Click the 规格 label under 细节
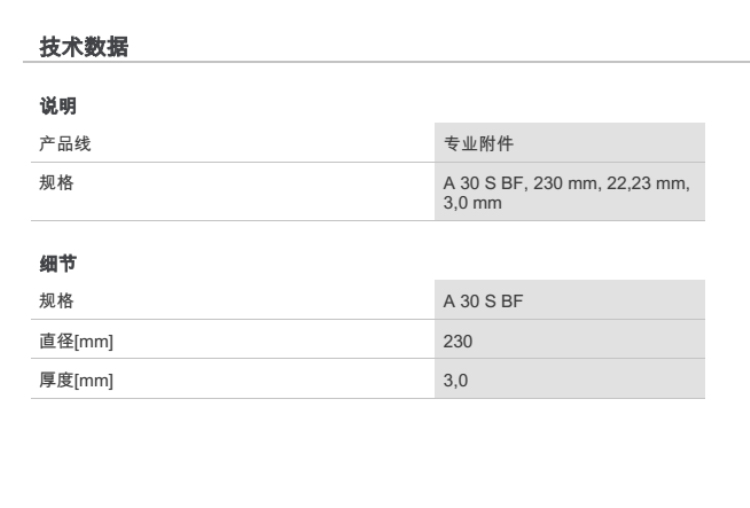 click(56, 301)
